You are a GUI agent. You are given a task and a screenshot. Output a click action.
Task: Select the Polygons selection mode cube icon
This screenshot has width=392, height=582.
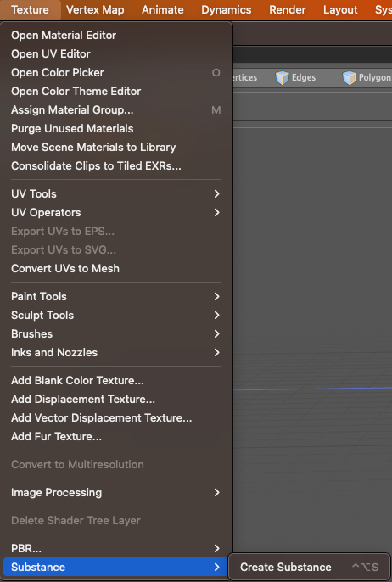349,77
